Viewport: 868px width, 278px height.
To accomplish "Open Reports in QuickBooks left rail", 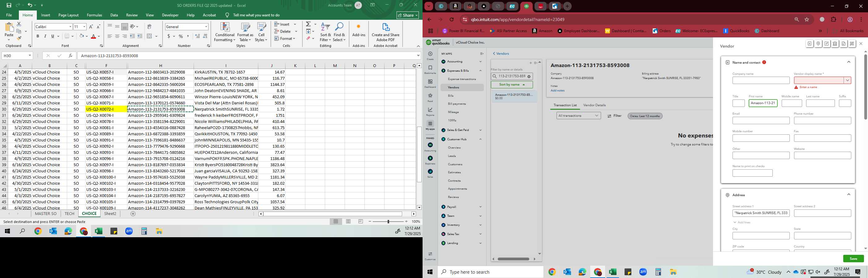I will 430,112.
